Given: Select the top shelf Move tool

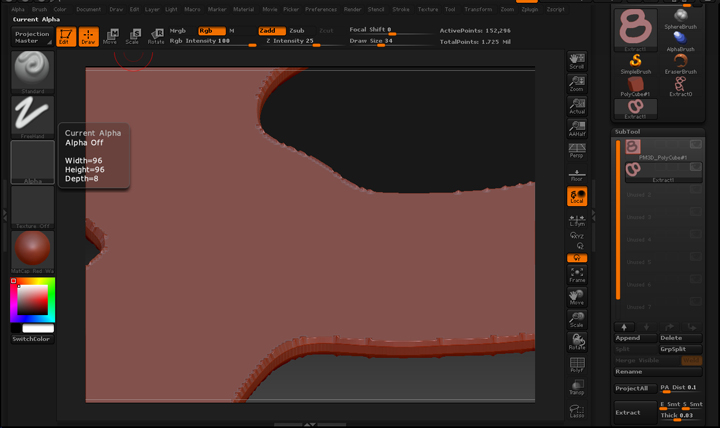Looking at the screenshot, I should tap(110, 36).
